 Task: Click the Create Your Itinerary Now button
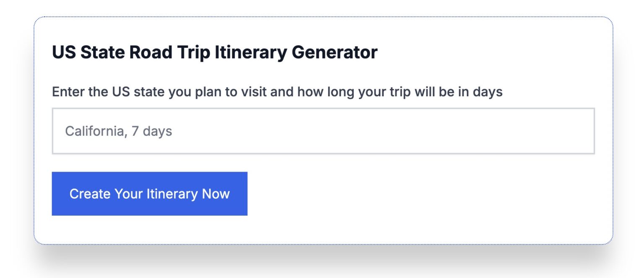pos(149,194)
